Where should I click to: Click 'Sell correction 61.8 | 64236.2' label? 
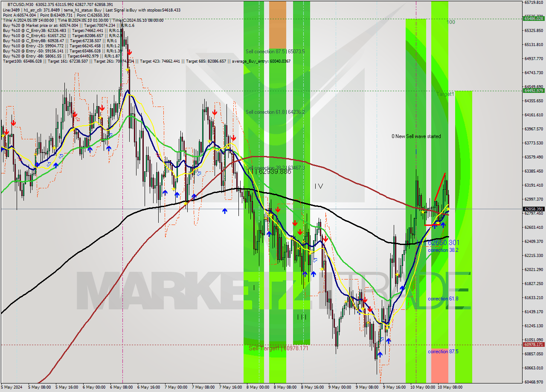pyautogui.click(x=275, y=112)
